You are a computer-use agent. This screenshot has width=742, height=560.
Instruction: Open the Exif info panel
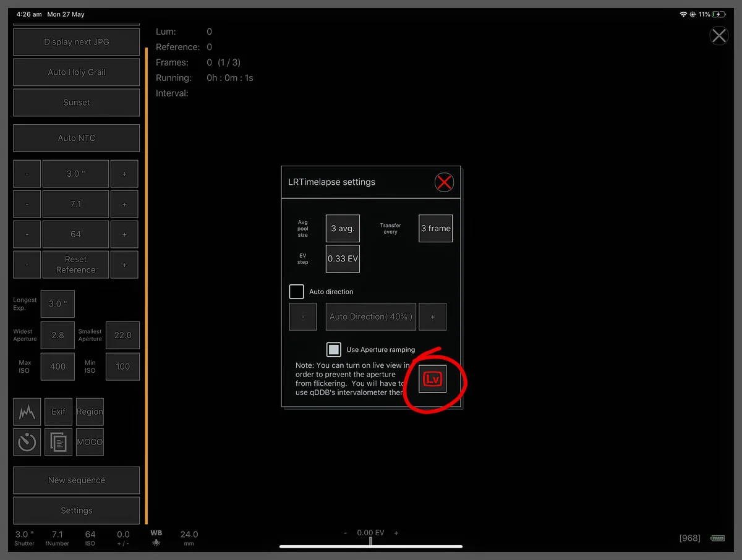[59, 412]
